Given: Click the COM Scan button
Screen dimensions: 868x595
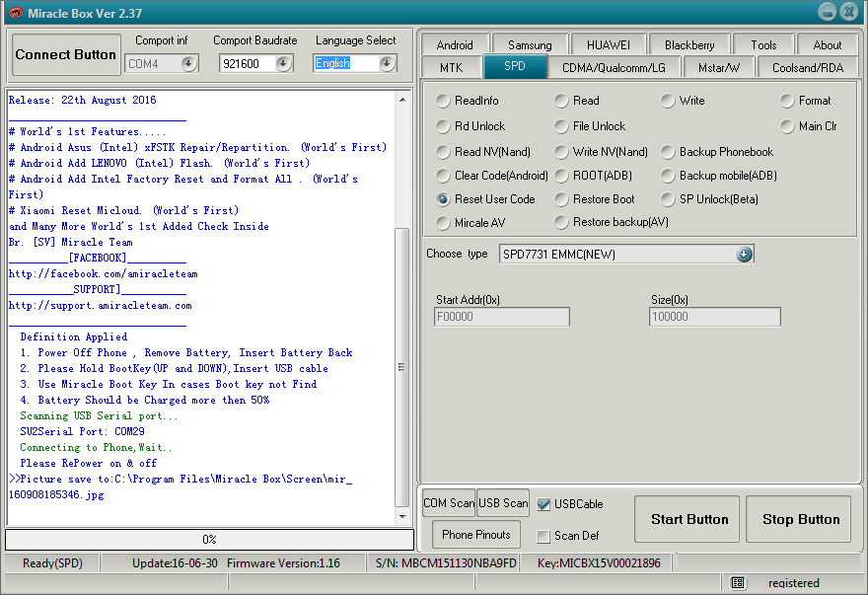Looking at the screenshot, I should pos(449,503).
